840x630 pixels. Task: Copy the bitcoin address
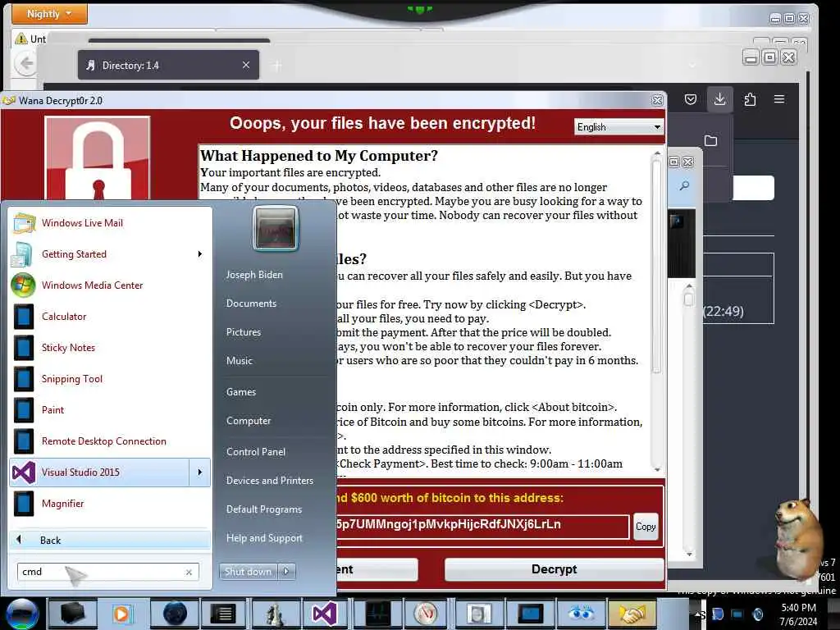646,527
